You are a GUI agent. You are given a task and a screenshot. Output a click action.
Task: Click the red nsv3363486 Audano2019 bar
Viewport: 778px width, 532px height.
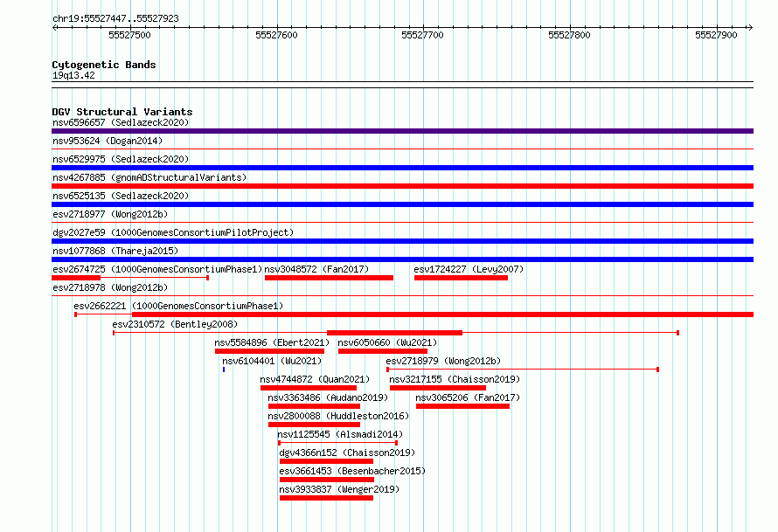314,406
